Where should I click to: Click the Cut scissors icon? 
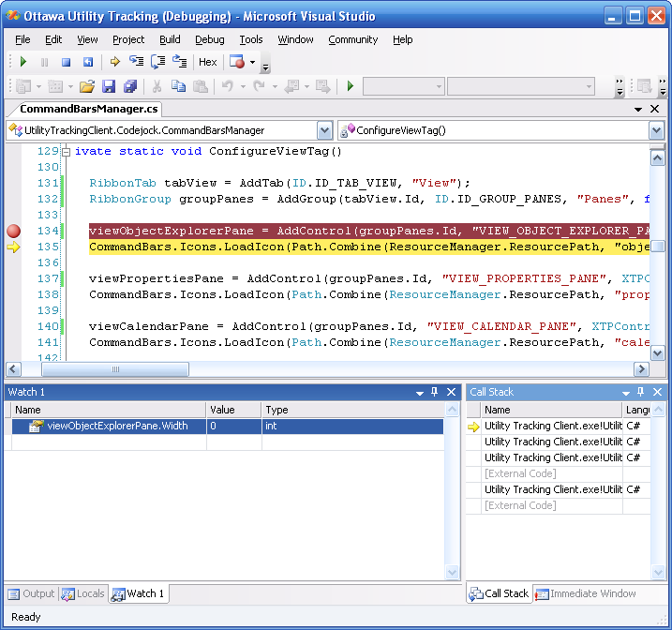[157, 86]
